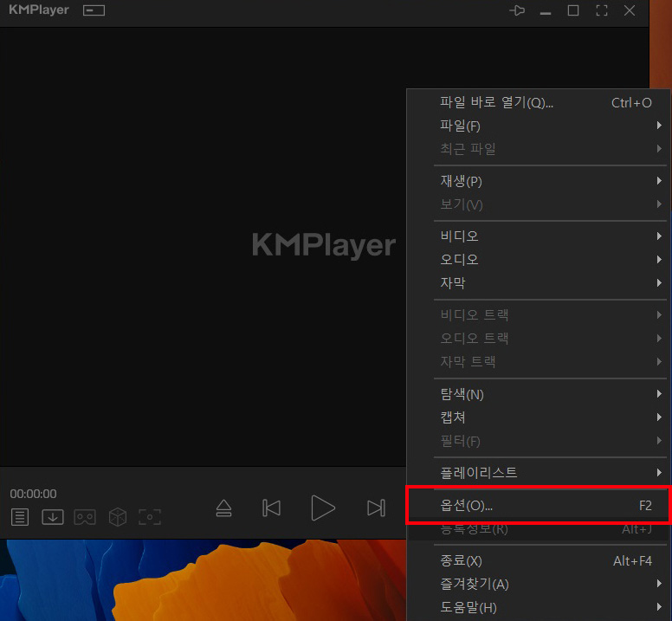Screen dimensions: 672x621
Task: Expand the arrow next to 즐겨찾기(A)
Action: pos(659,583)
